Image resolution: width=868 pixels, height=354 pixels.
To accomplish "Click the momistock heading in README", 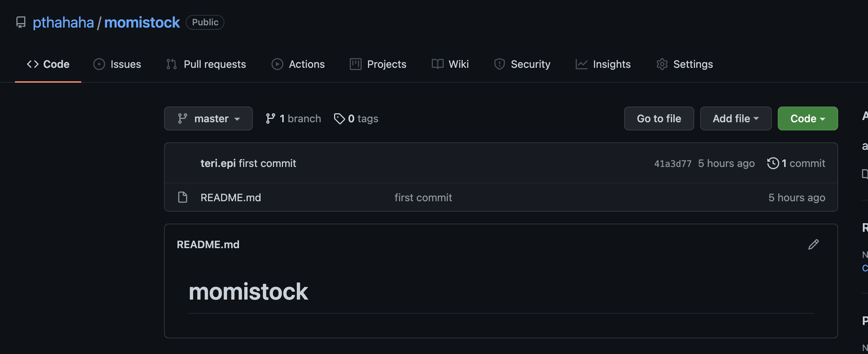I will (x=248, y=291).
